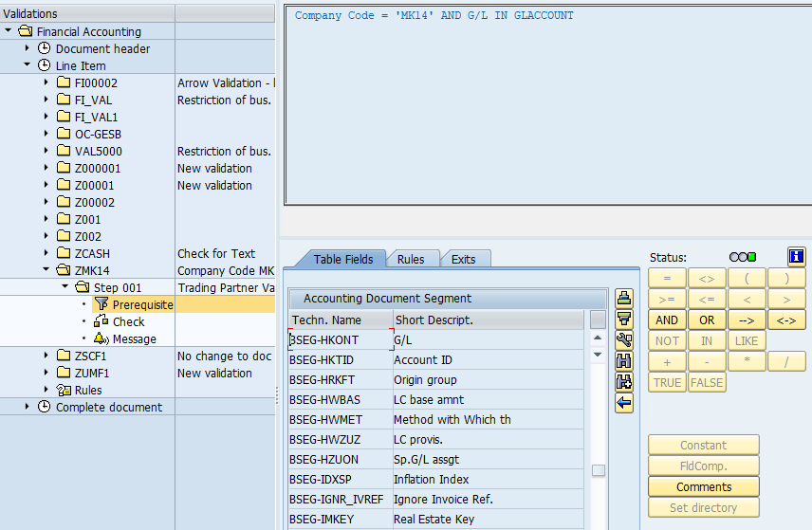Select the Check item under Step 001
Image resolution: width=812 pixels, height=530 pixels.
(128, 322)
